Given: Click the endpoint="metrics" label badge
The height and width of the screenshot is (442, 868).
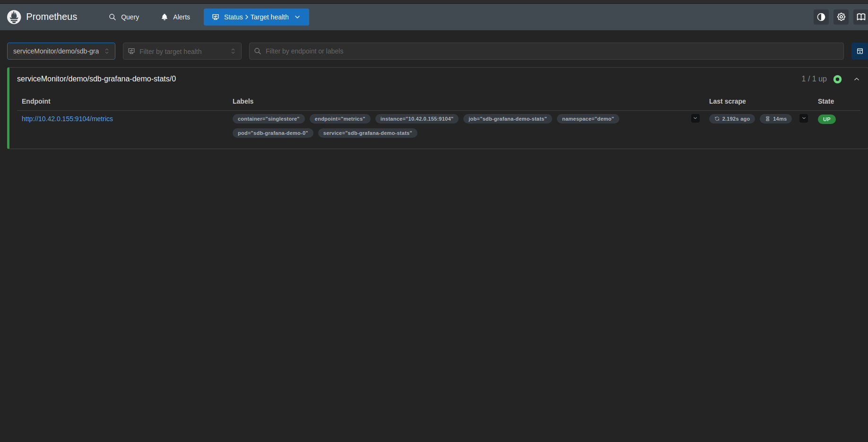Looking at the screenshot, I should click(x=340, y=119).
